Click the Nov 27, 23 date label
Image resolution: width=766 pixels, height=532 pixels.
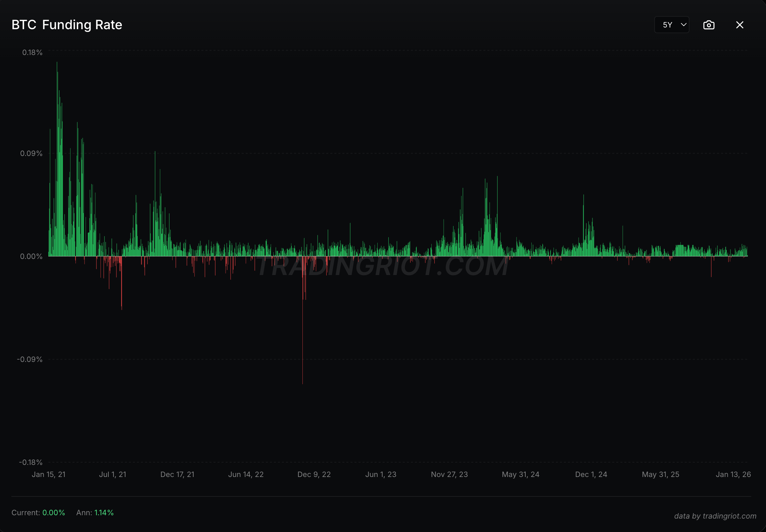(449, 474)
